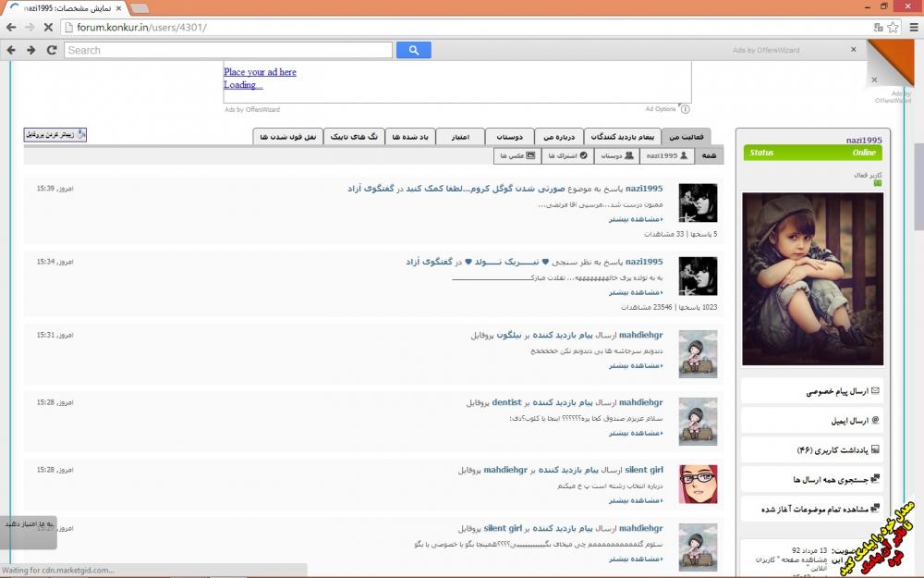Screen dimensions: 924x578
Task: Open the درباره من tab
Action: click(559, 137)
